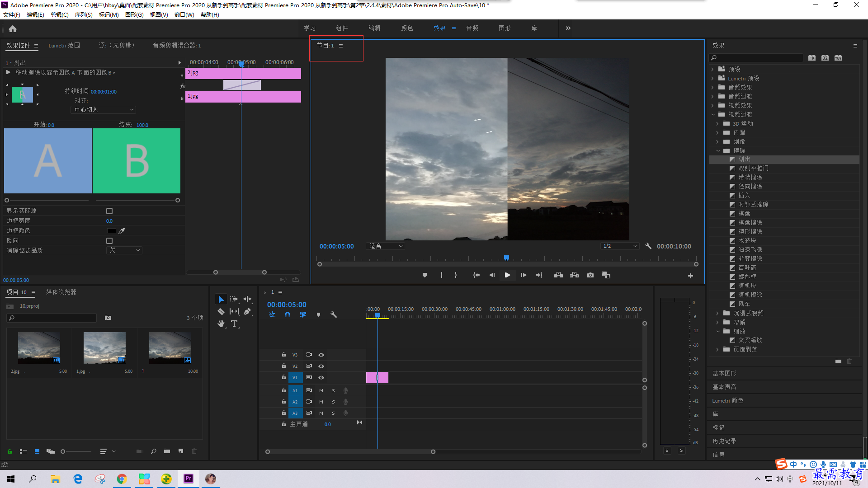Click the black border color swatch
Viewport: 868px width, 488px height.
[x=111, y=231]
